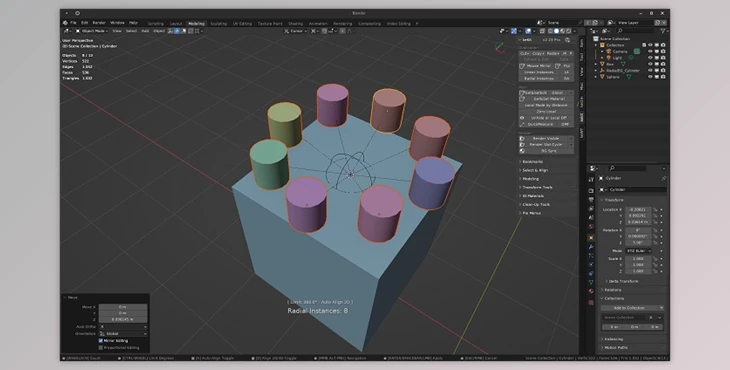Open the Blender logo menu
The height and width of the screenshot is (370, 730).
(x=65, y=23)
